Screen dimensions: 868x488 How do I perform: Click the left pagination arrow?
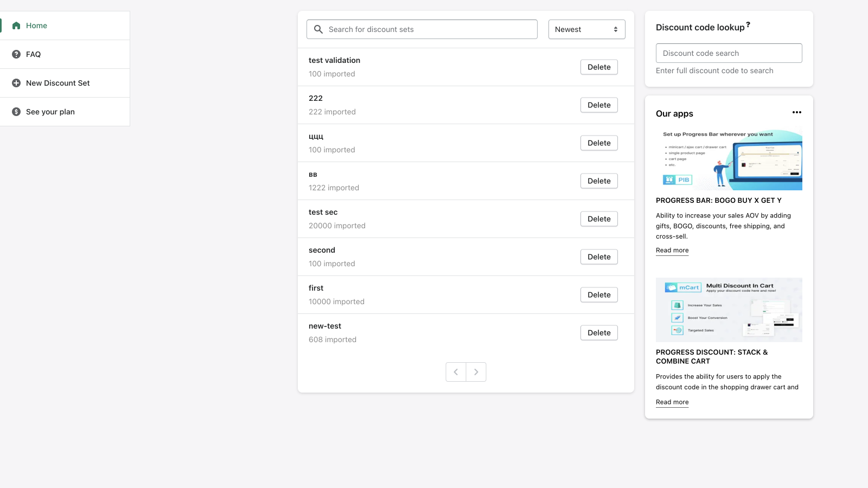pyautogui.click(x=456, y=372)
